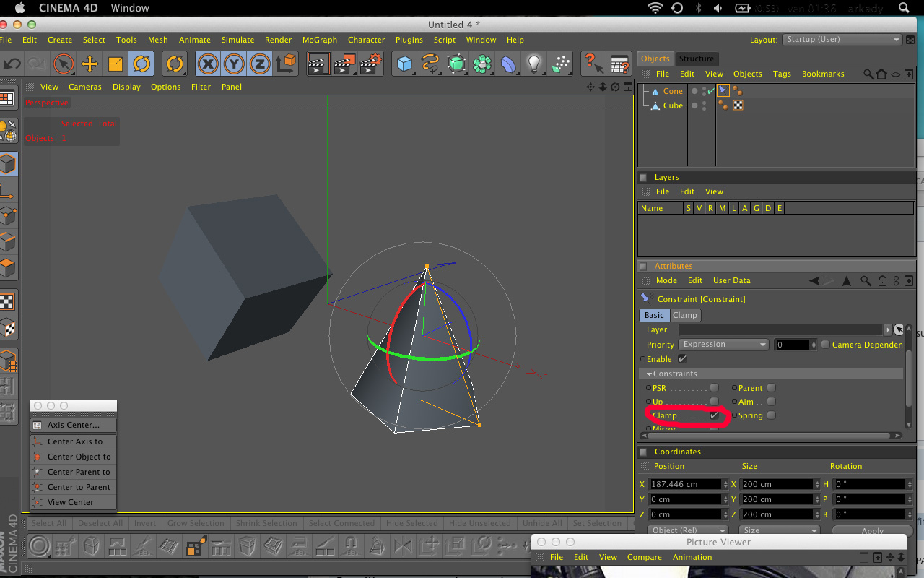Select the Rotate tool icon
Image resolution: width=924 pixels, height=578 pixels.
[x=141, y=64]
